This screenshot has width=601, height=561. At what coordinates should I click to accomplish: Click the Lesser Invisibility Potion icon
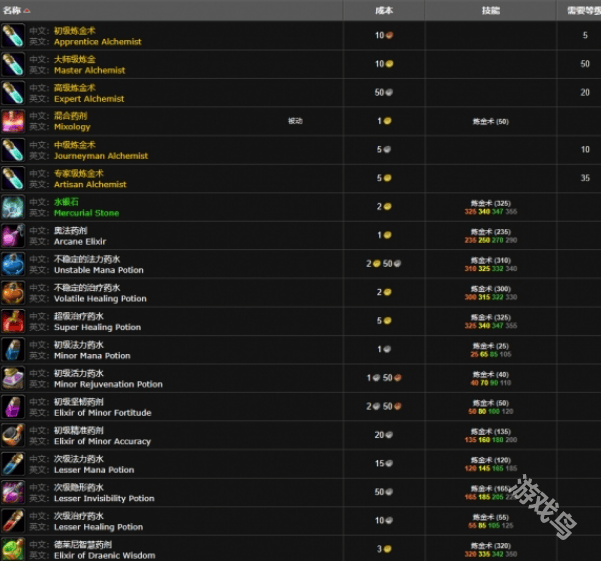click(x=13, y=492)
